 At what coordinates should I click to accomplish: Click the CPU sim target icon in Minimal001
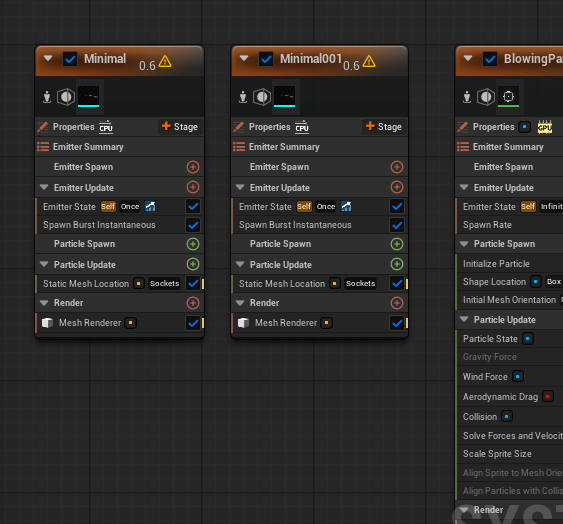[x=302, y=127]
